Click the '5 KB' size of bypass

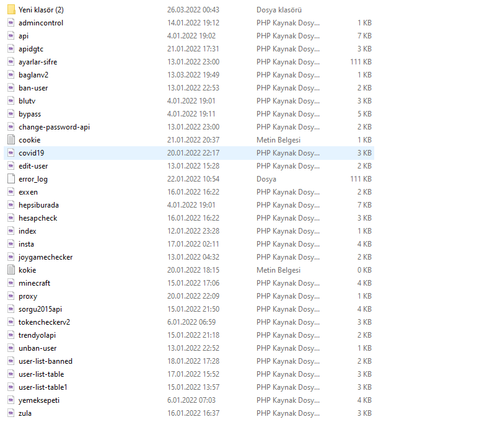click(364, 114)
